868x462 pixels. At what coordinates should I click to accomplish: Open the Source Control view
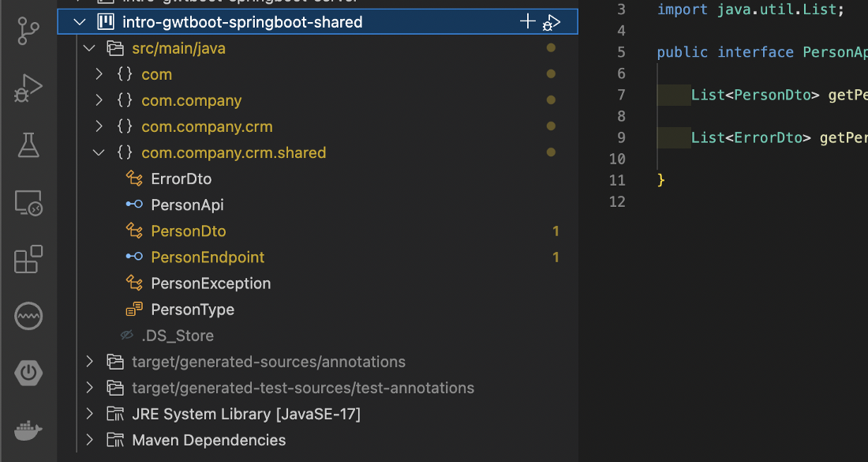[28, 31]
